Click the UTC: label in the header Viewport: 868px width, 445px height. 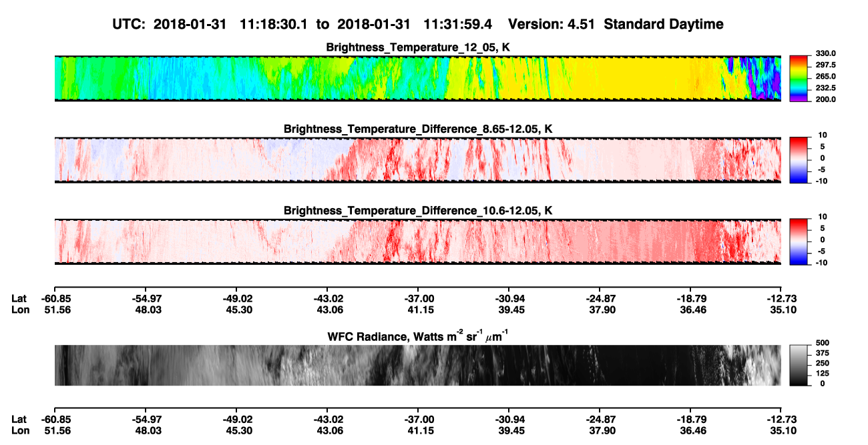tap(130, 25)
